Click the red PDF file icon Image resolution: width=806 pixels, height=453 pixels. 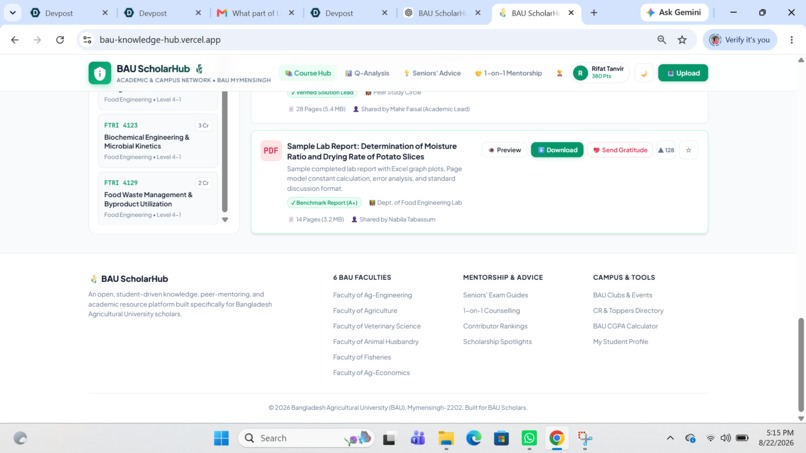point(271,151)
